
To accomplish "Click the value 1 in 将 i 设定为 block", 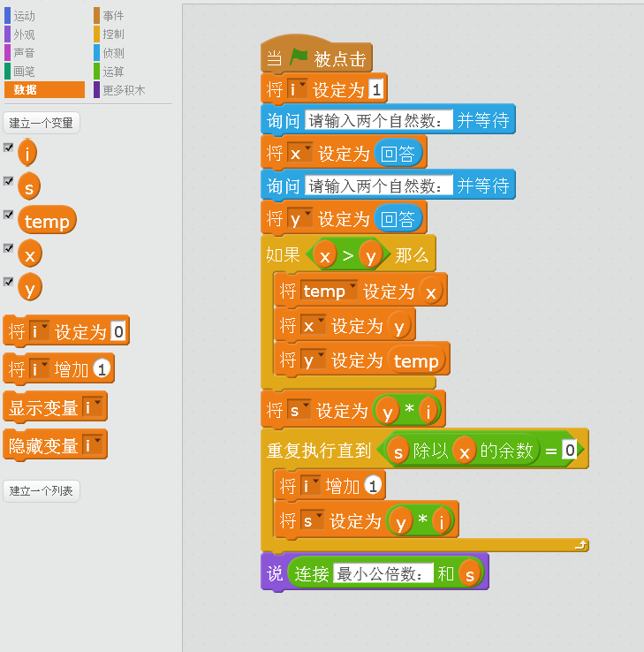I will [x=376, y=89].
